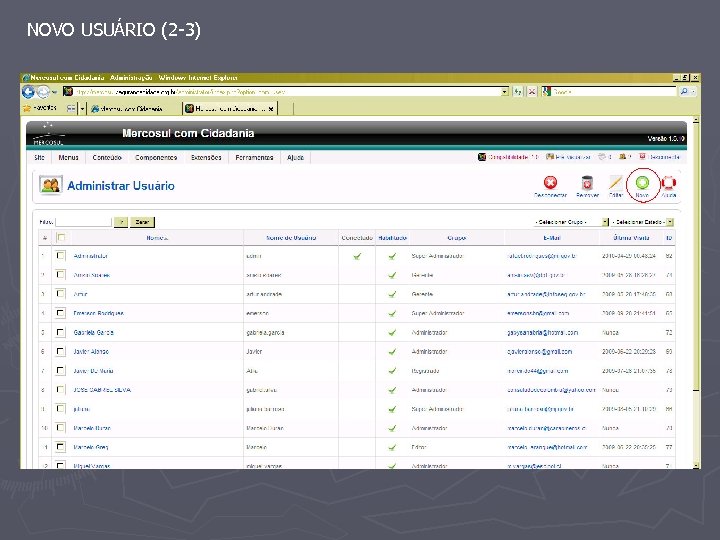Open the Emerson Rodrigues user link
This screenshot has width=720, height=540.
98,313
